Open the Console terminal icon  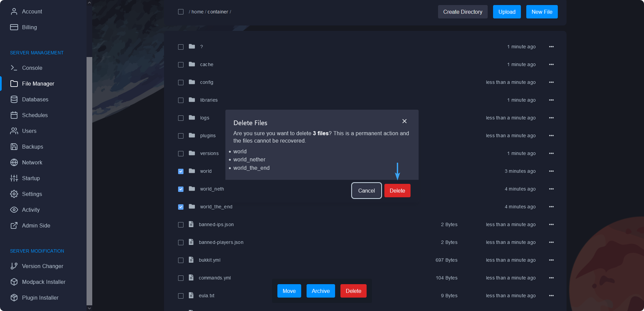pos(14,68)
